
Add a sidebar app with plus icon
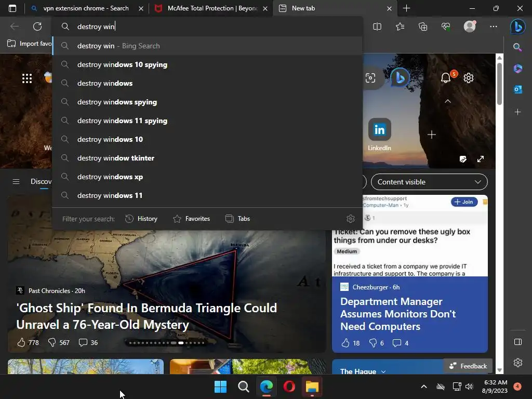[x=517, y=112]
